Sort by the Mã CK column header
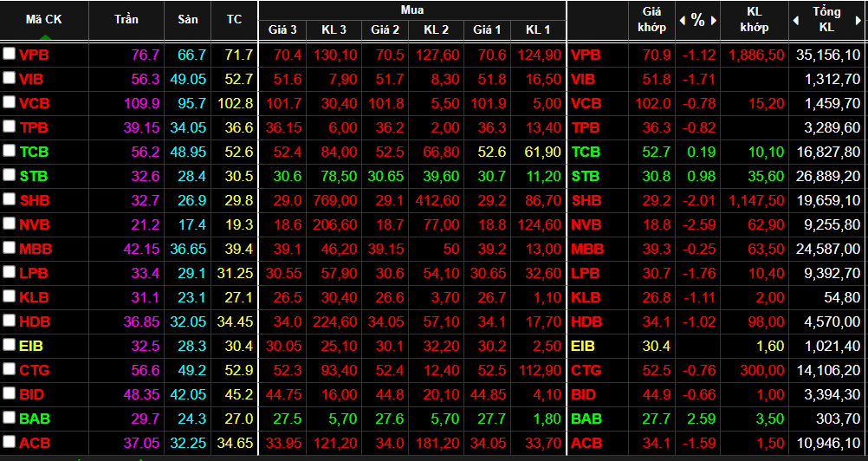 [x=44, y=19]
